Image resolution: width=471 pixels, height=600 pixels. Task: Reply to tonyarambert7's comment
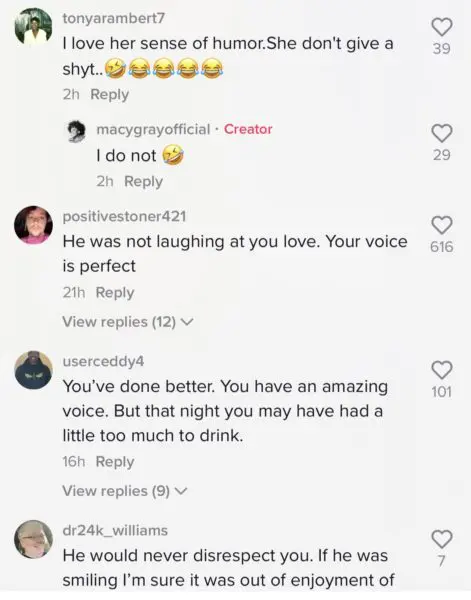point(110,95)
